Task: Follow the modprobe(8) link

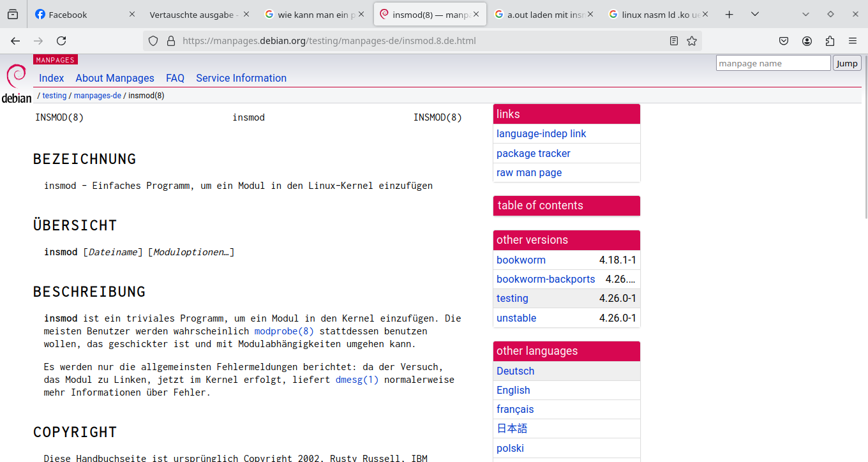Action: pos(284,331)
